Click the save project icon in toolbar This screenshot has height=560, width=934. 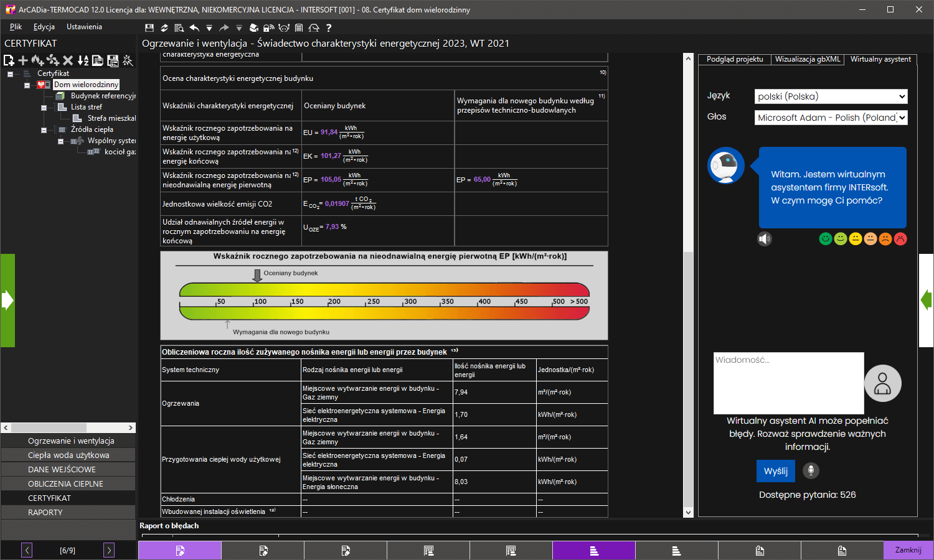(x=149, y=28)
